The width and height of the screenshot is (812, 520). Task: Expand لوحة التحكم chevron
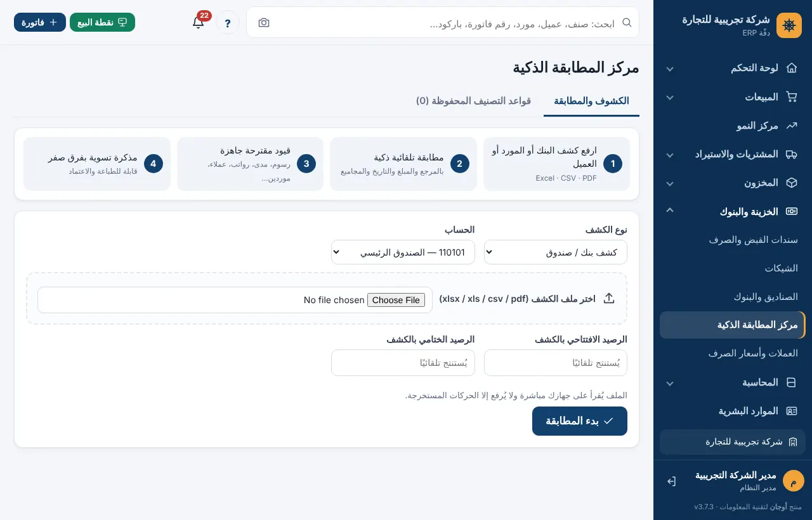pos(670,68)
